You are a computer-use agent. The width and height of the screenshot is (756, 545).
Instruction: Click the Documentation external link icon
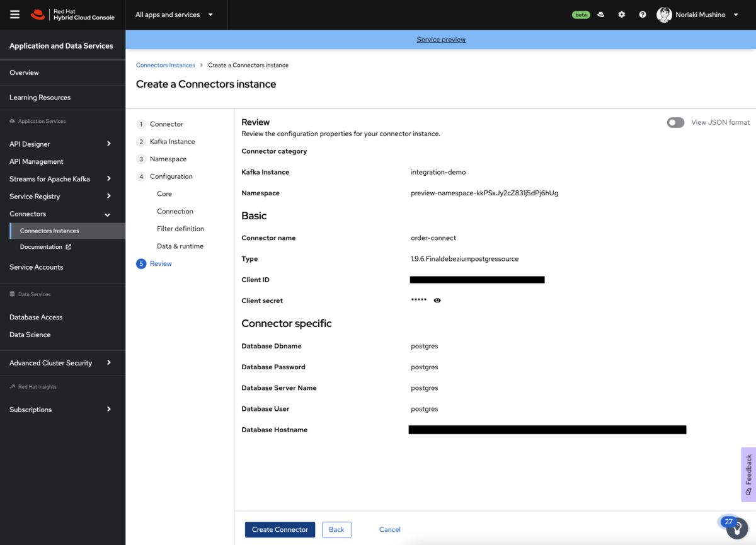point(69,247)
